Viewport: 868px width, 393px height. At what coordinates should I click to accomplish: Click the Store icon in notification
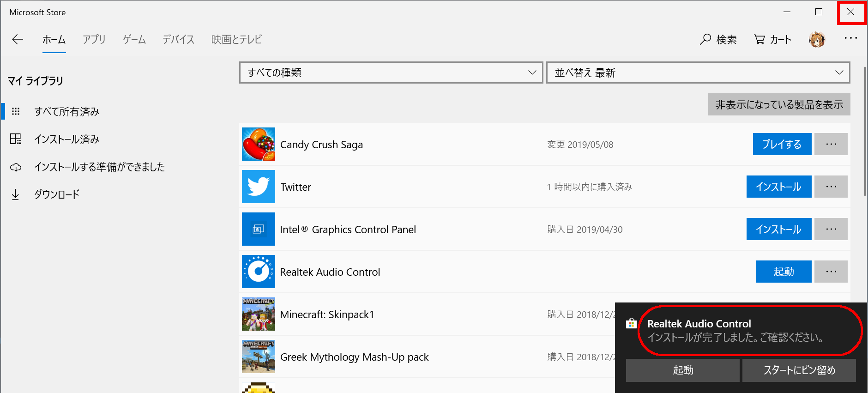coord(631,323)
